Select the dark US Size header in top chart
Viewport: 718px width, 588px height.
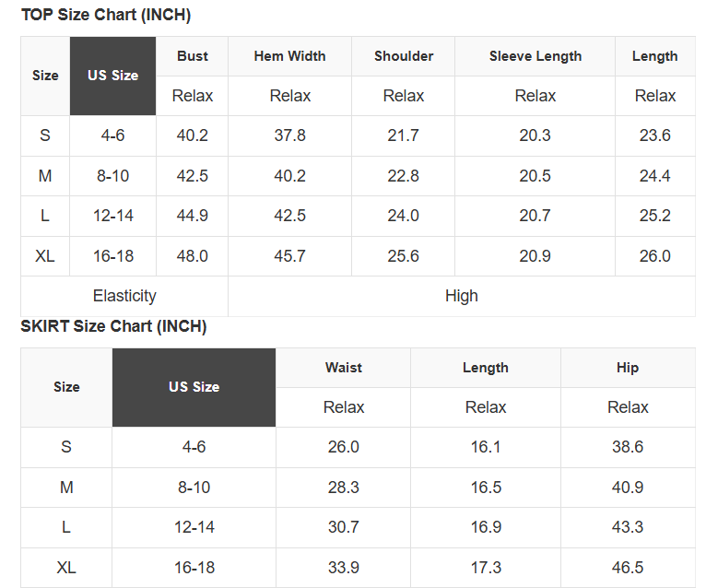point(112,76)
